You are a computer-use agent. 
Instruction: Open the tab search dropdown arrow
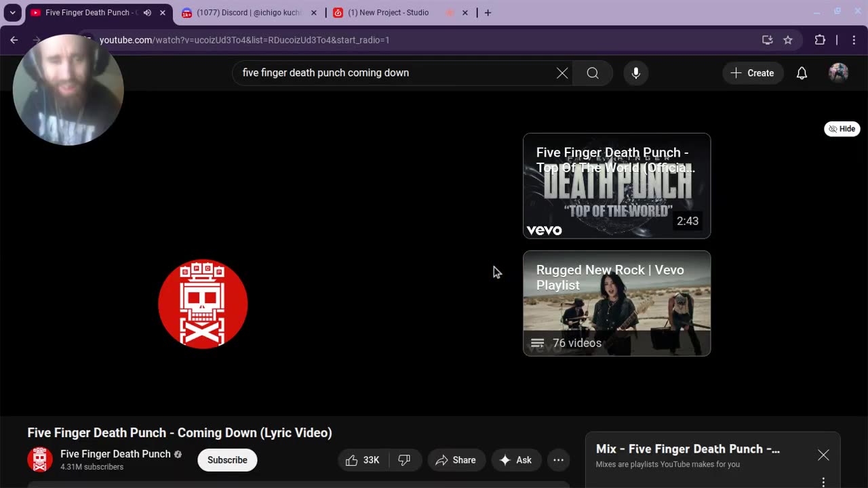(12, 12)
